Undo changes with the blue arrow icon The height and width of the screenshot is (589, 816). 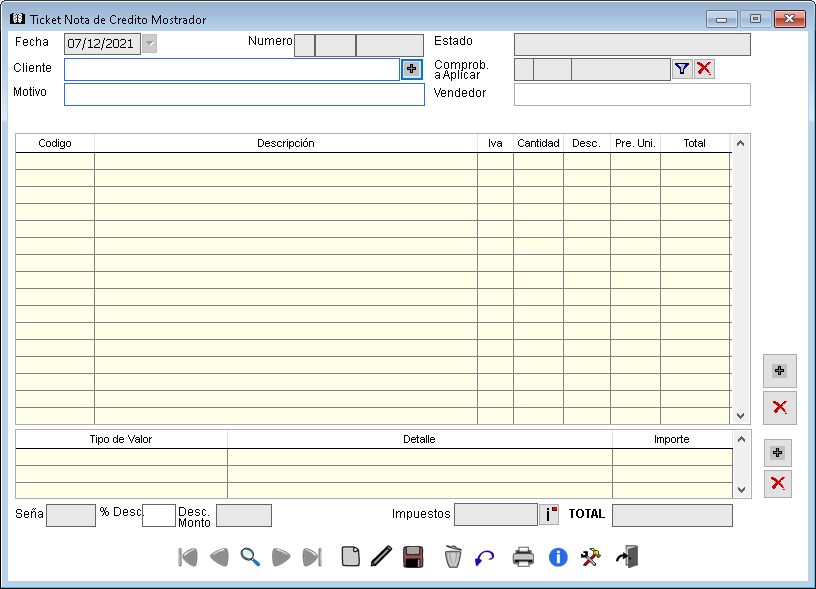[x=485, y=557]
